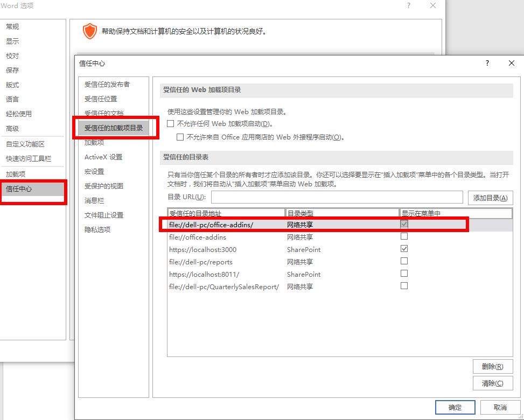Check 显示在菜单中 for file://dell-pc/QuarterlySalesReport/
Image resolution: width=524 pixels, height=420 pixels.
(404, 286)
